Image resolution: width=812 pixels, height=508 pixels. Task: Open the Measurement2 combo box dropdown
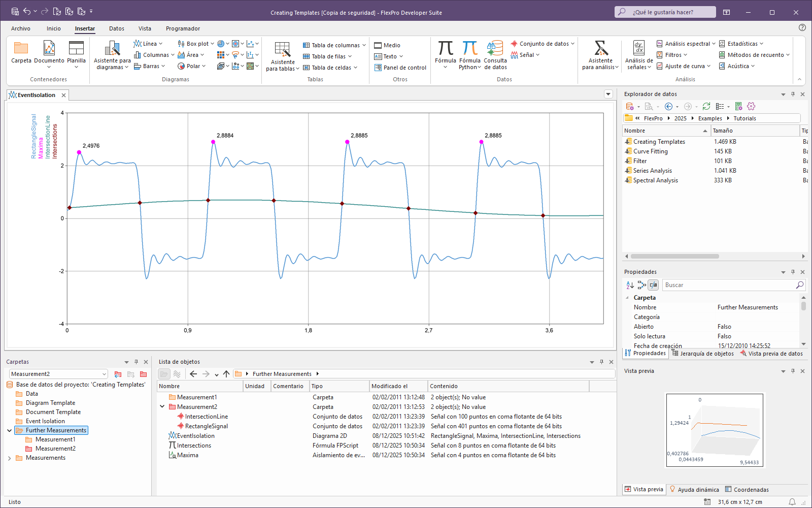[104, 374]
